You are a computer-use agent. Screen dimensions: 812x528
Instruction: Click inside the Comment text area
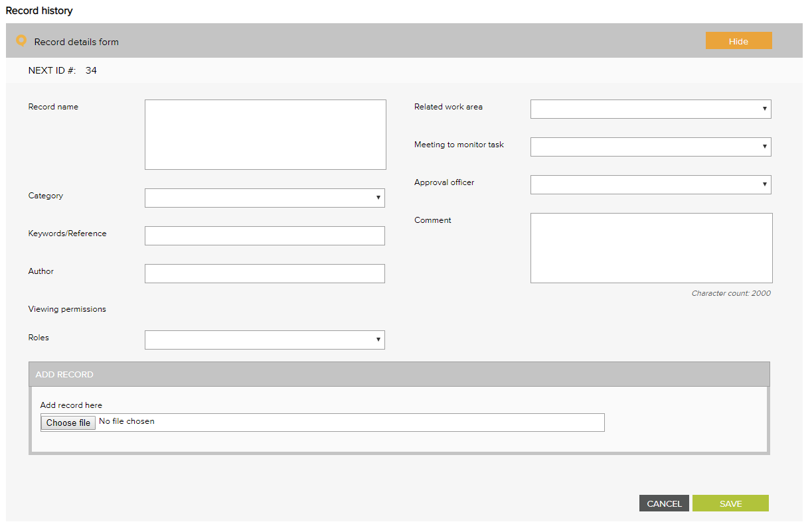click(651, 248)
